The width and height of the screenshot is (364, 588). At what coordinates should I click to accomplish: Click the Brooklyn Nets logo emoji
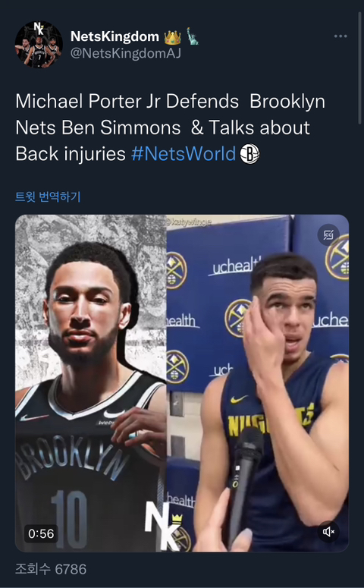tap(249, 154)
